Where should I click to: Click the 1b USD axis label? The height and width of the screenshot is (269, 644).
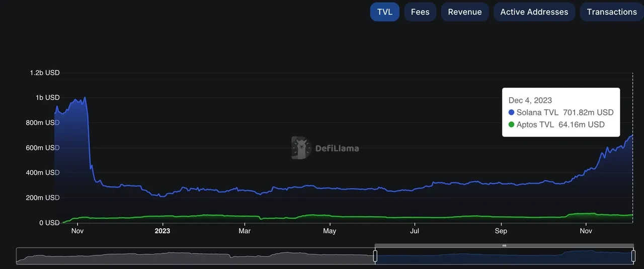[x=48, y=97]
